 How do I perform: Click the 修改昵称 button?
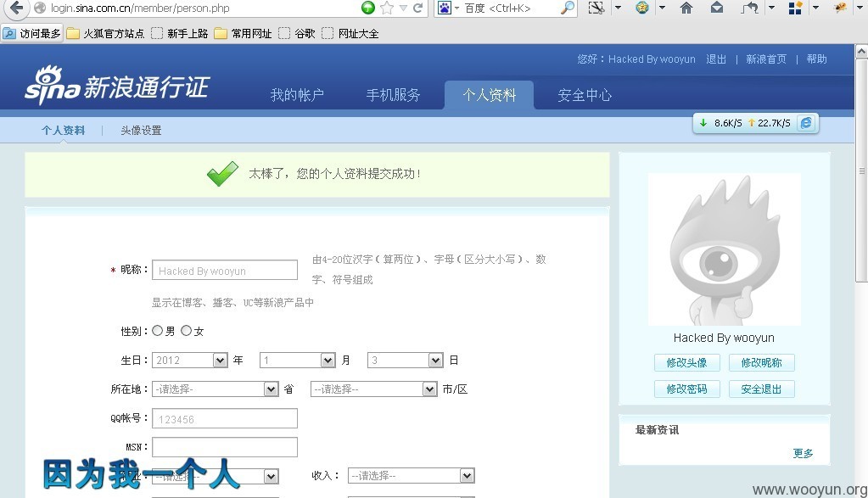click(x=762, y=362)
